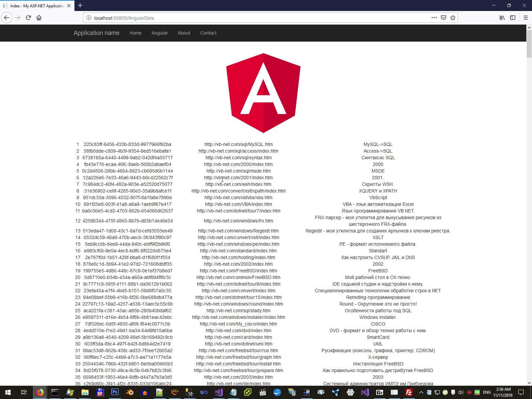Viewport: 532px width, 399px height.
Task: Click the 'Синтаксис SQL' title cell
Action: [x=378, y=158]
